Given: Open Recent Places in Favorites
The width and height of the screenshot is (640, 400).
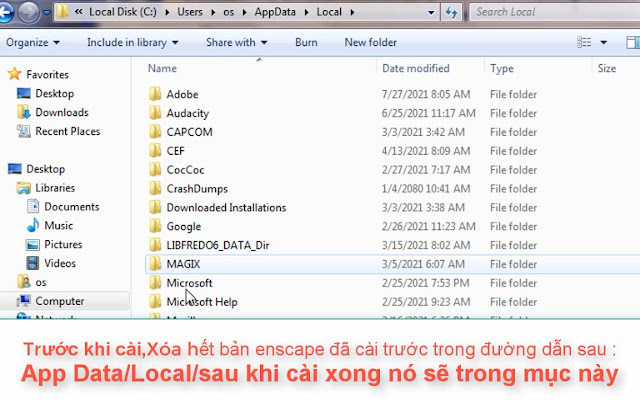Looking at the screenshot, I should tap(58, 131).
